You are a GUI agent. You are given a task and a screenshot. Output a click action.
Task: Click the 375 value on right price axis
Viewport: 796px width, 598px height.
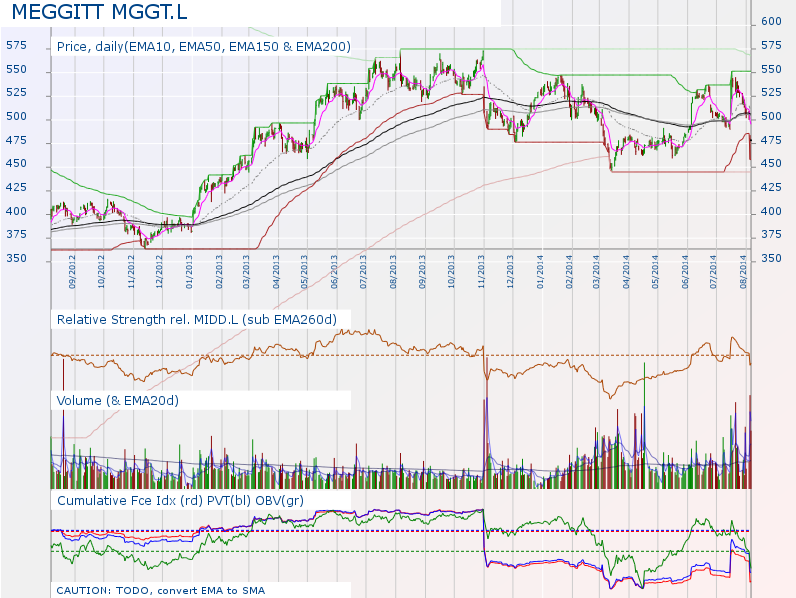point(771,235)
